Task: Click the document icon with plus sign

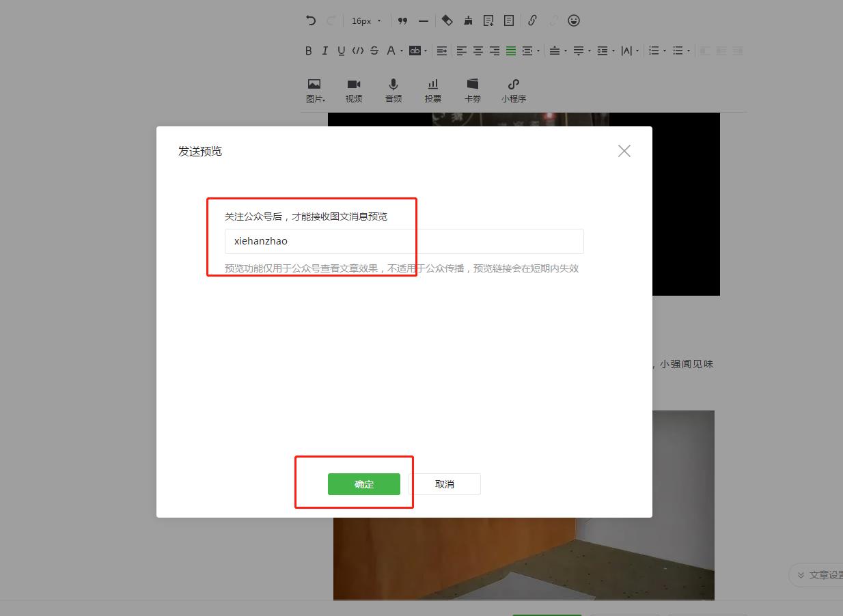Action: [x=488, y=20]
